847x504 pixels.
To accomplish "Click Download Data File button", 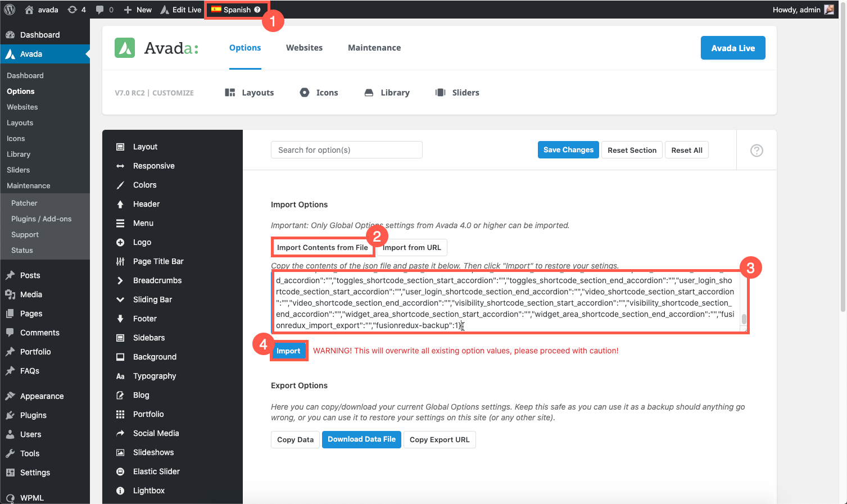I will (x=361, y=439).
